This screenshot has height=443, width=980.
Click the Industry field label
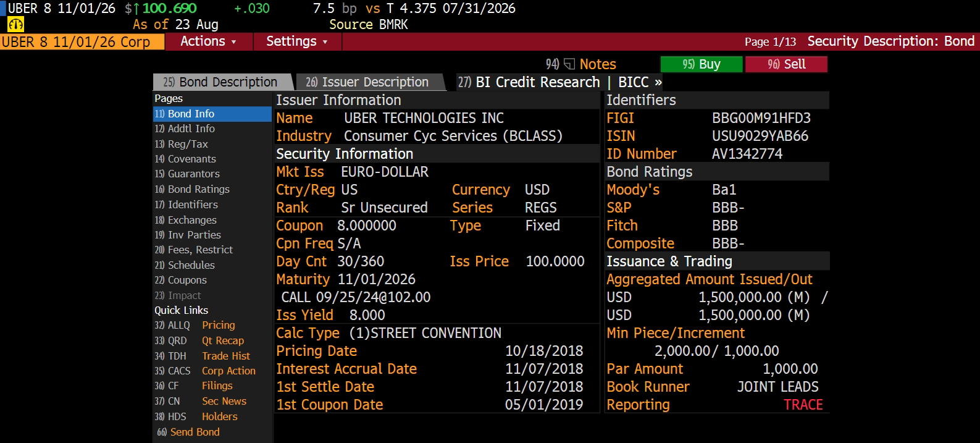click(304, 136)
